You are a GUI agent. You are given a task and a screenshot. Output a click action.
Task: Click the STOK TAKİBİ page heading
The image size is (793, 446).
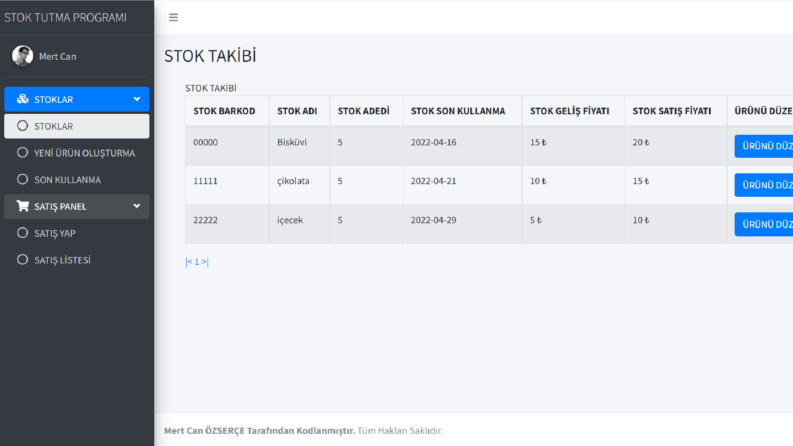pos(210,56)
